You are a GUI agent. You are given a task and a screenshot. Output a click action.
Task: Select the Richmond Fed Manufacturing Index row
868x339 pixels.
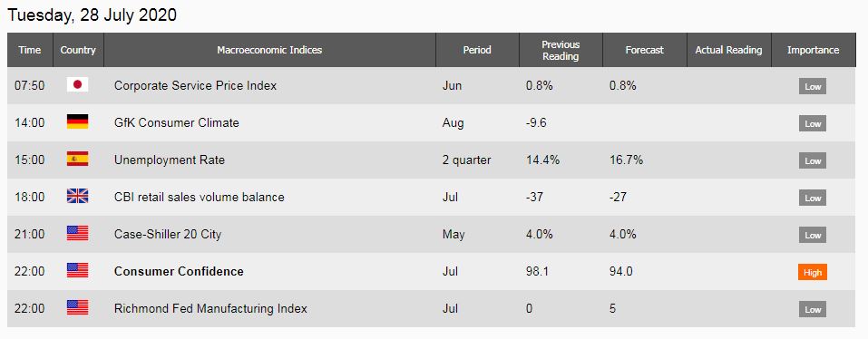432,308
